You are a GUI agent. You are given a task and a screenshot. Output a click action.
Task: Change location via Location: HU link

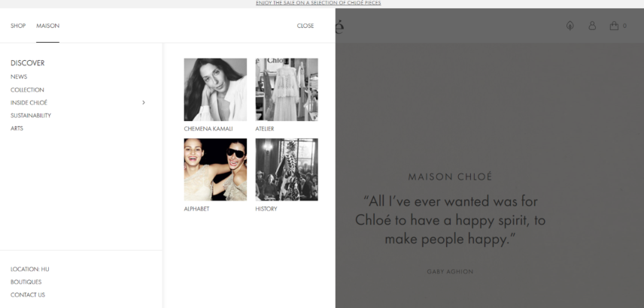pos(30,269)
